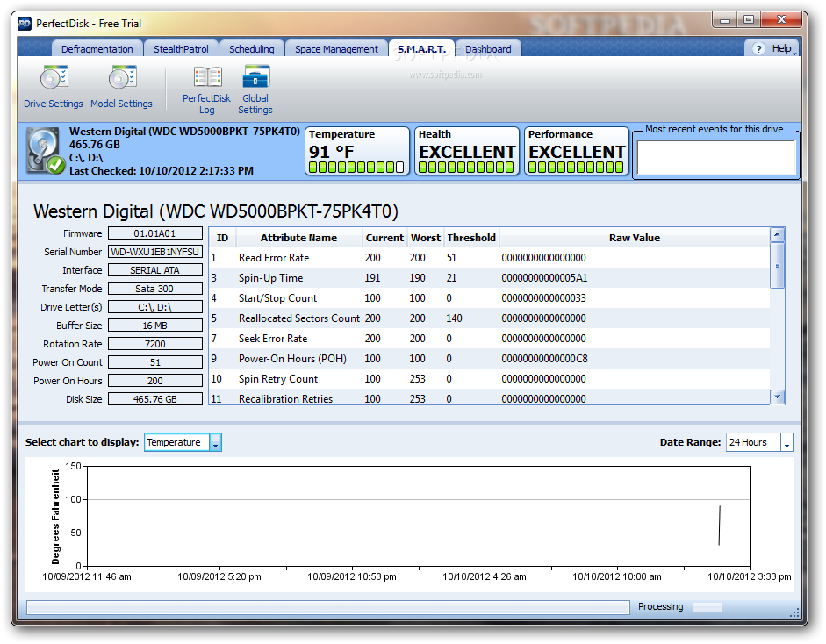Click the Temperature 91 °F gauge panel
This screenshot has width=826, height=644.
pyautogui.click(x=357, y=151)
